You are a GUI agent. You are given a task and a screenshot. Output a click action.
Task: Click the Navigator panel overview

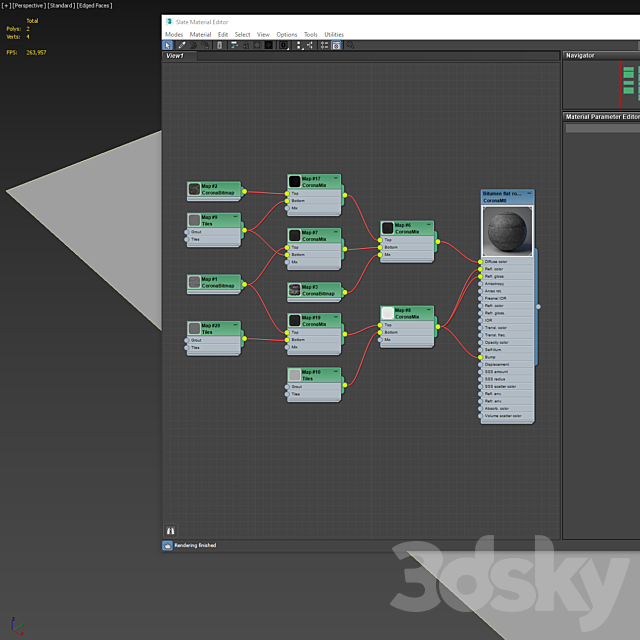[x=602, y=84]
